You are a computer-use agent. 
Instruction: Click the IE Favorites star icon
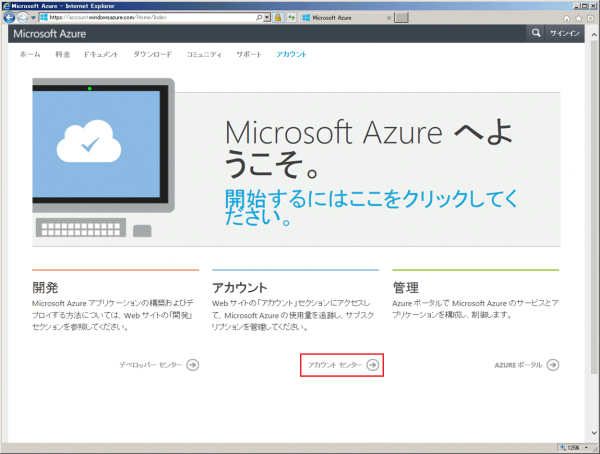pyautogui.click(x=579, y=18)
